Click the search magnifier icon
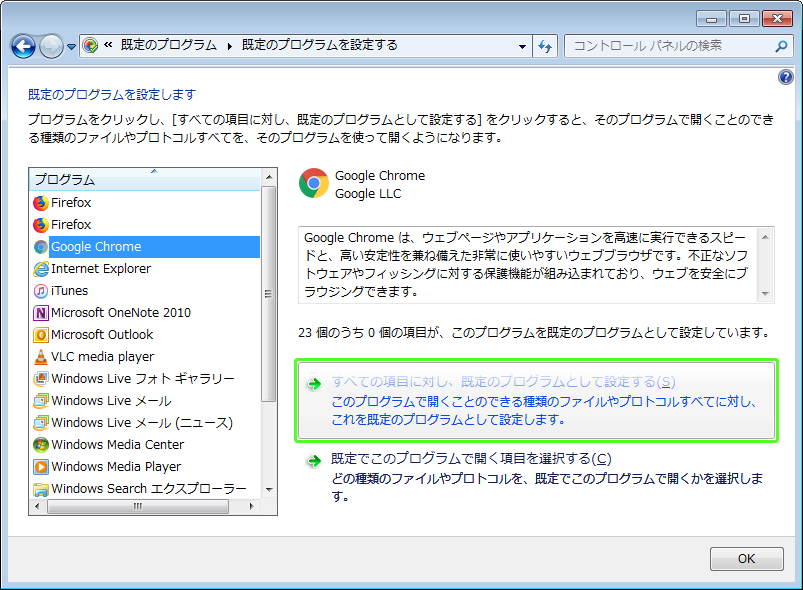Viewport: 803px width, 590px height. coord(781,46)
